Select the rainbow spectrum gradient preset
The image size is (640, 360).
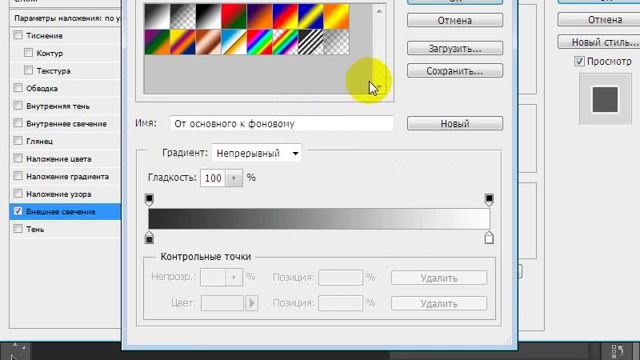pos(260,42)
